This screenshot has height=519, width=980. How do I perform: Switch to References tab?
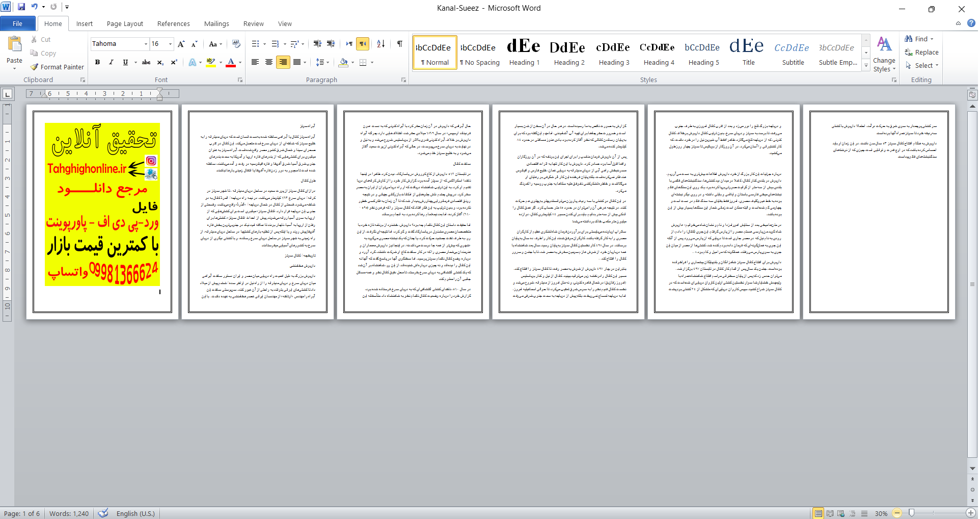pos(174,23)
